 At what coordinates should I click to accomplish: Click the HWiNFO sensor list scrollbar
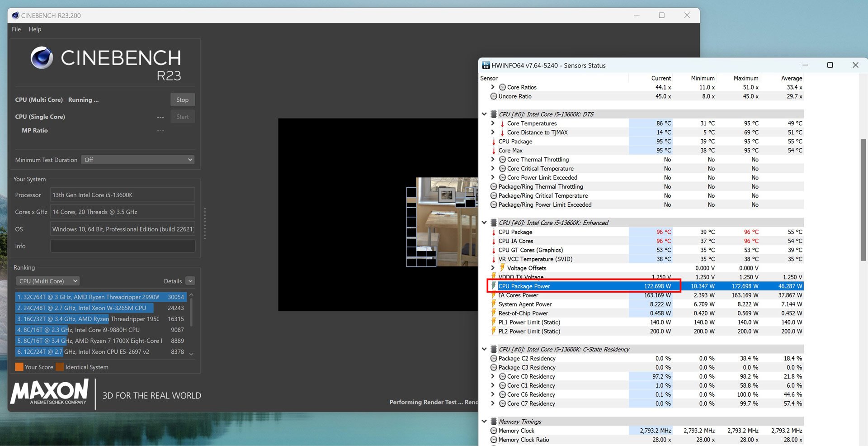coord(863,199)
